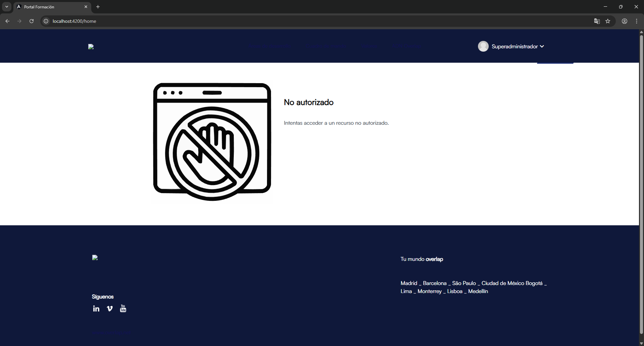
Task: Bookmark this page with star icon
Action: pyautogui.click(x=608, y=21)
